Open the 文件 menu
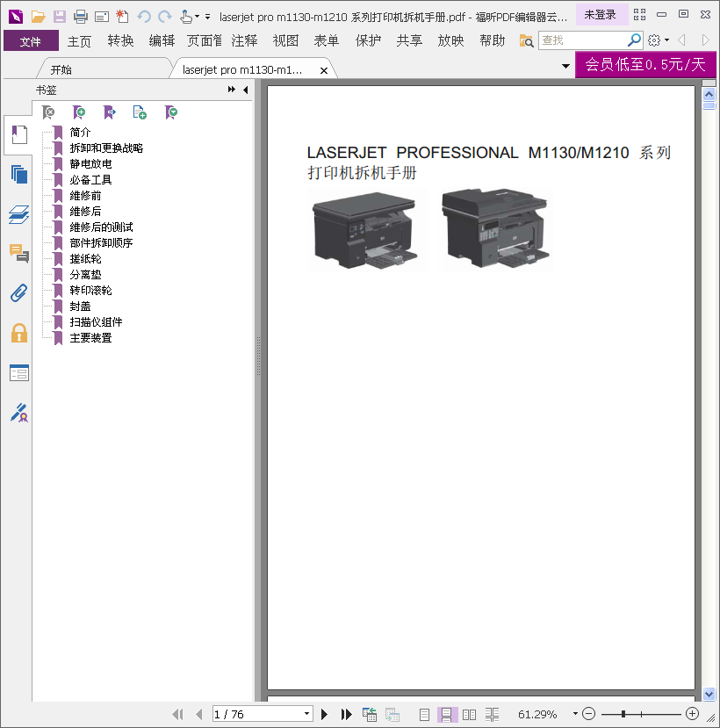Viewport: 720px width, 728px height. (31, 41)
